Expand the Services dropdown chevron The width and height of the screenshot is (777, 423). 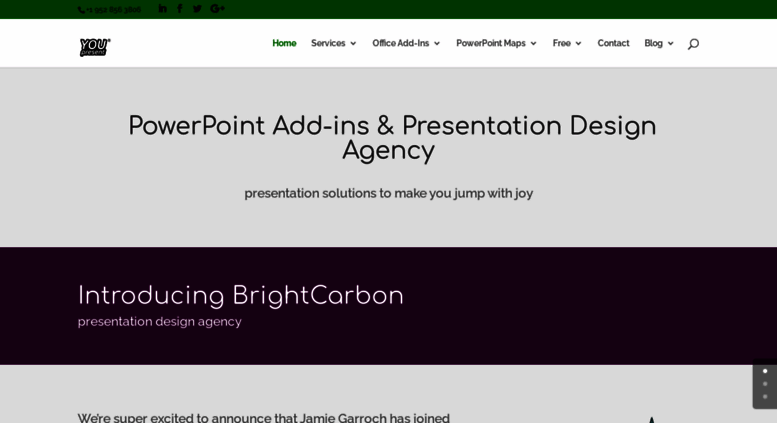click(353, 44)
